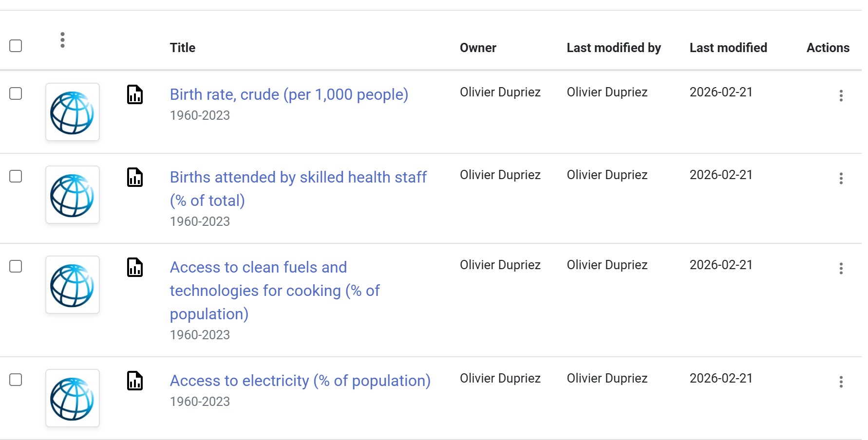Check the Birth rate, crude row checkbox
868x440 pixels.
(16, 93)
